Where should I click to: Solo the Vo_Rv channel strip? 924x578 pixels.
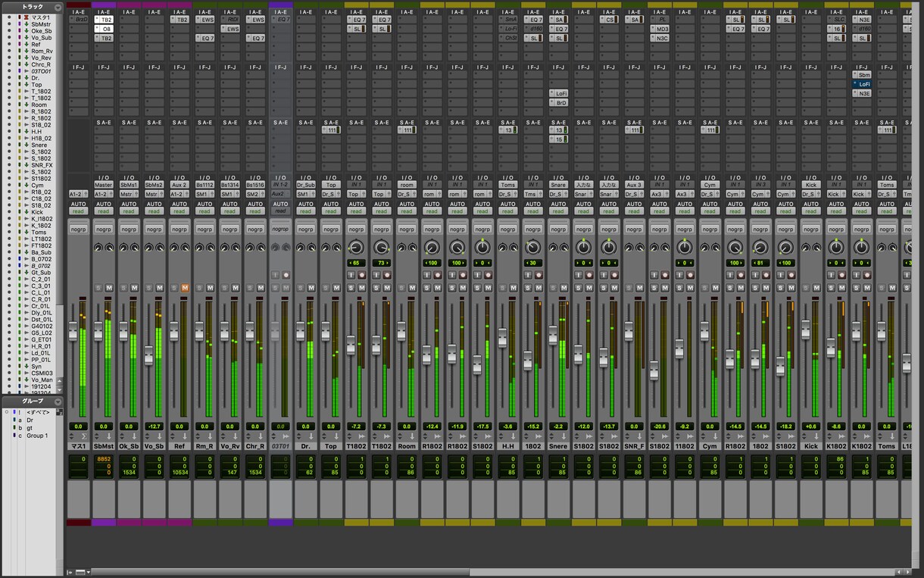[x=226, y=288]
